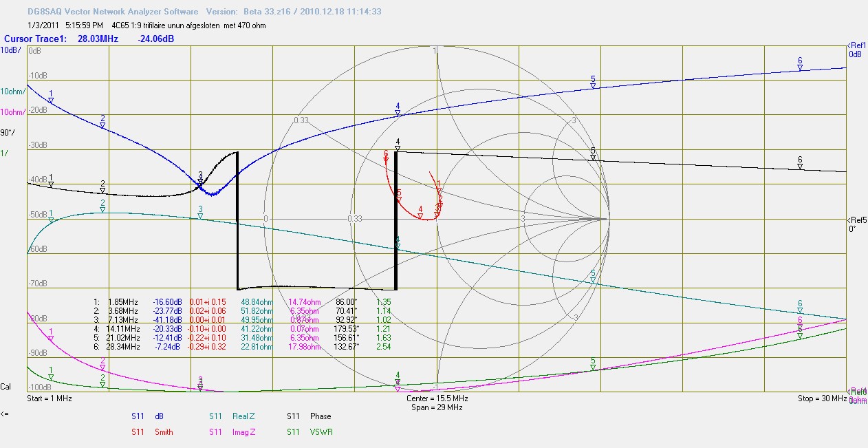The height and width of the screenshot is (448, 868).
Task: Click the 3.68MHz marker table frequency
Action: point(124,311)
